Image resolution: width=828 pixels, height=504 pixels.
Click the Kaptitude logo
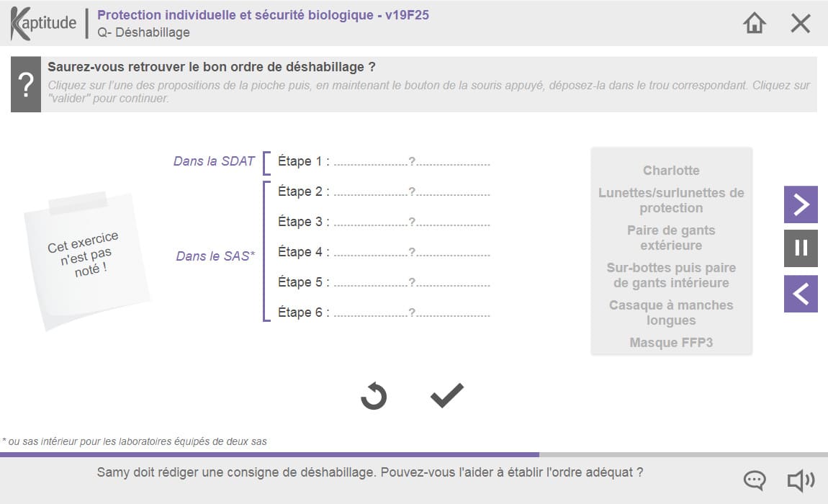point(43,23)
